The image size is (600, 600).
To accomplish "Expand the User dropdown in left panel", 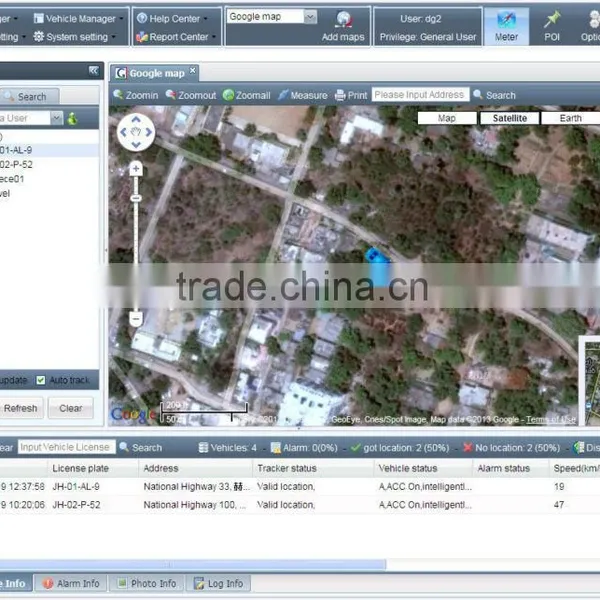I will pos(56,118).
